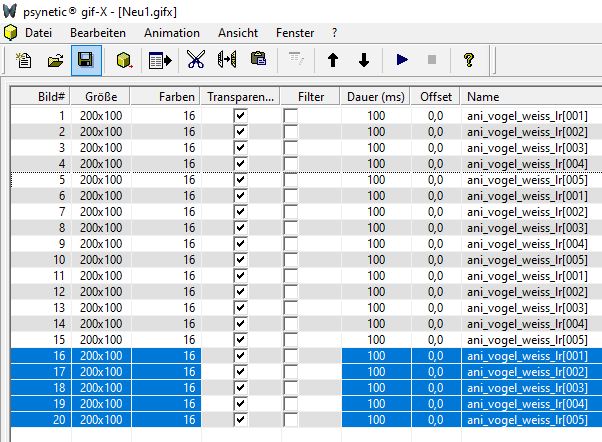Uncheck transparency for frame 10
The image size is (602, 442).
pyautogui.click(x=240, y=260)
